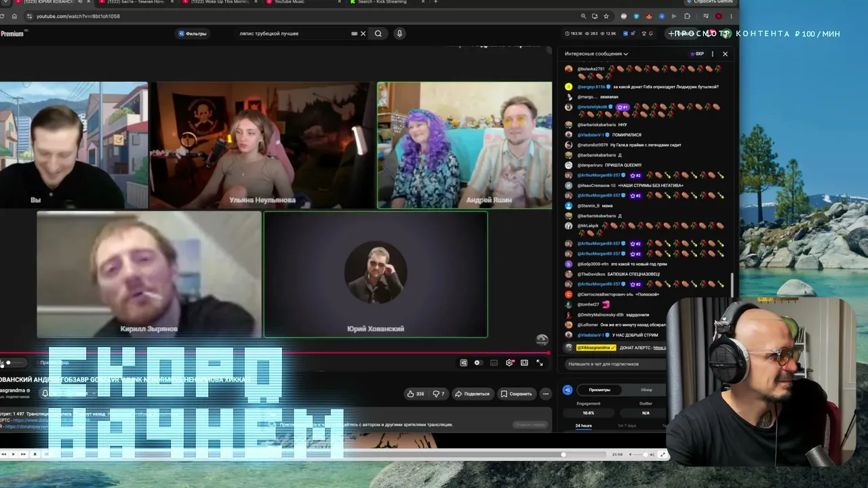Skip forward in the outer player
Image resolution: width=868 pixels, height=488 pixels.
click(23, 454)
